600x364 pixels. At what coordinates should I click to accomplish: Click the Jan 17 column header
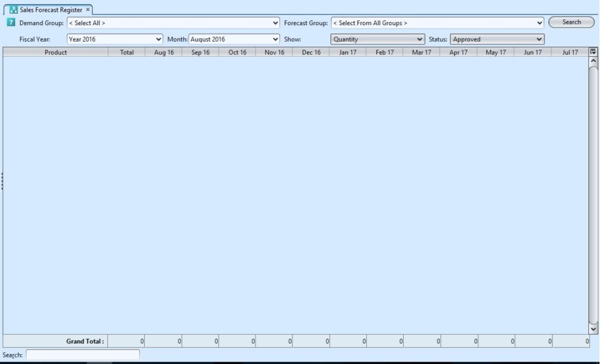pyautogui.click(x=347, y=52)
